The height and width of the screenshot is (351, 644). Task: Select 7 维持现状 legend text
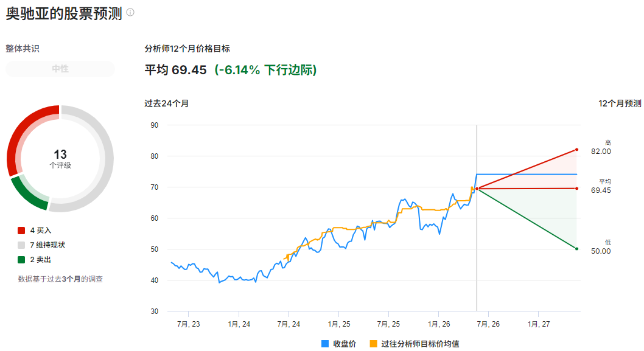(x=47, y=245)
